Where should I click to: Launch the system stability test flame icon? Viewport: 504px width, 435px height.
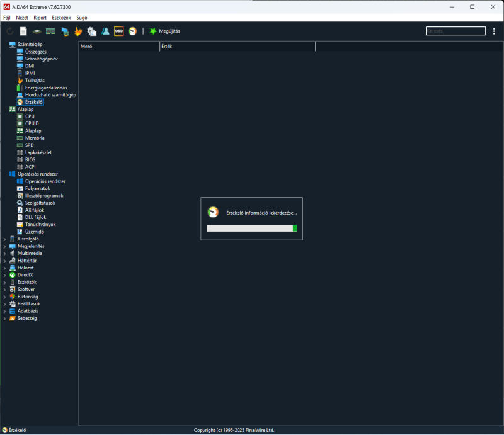(x=78, y=31)
